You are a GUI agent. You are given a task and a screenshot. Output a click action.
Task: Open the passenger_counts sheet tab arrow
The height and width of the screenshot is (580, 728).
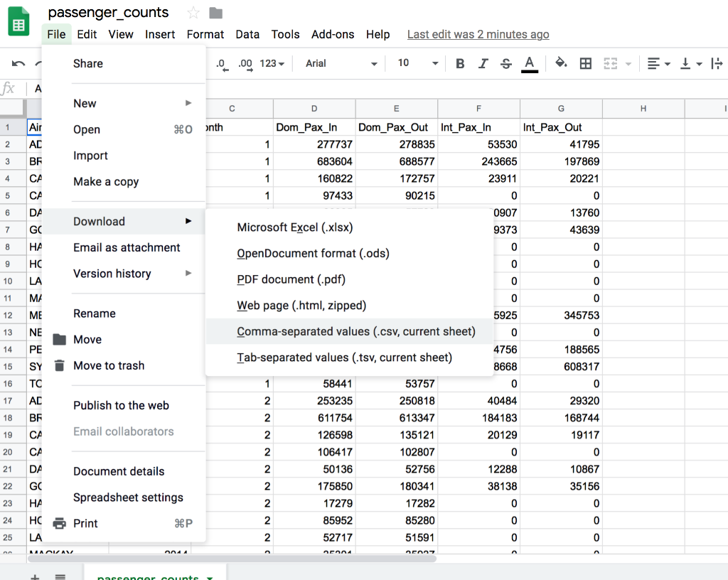tap(210, 578)
